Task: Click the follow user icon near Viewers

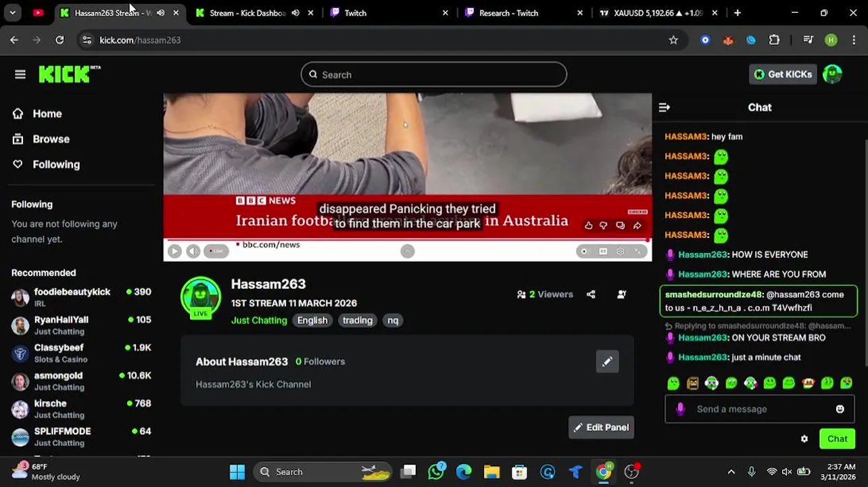Action: click(622, 294)
